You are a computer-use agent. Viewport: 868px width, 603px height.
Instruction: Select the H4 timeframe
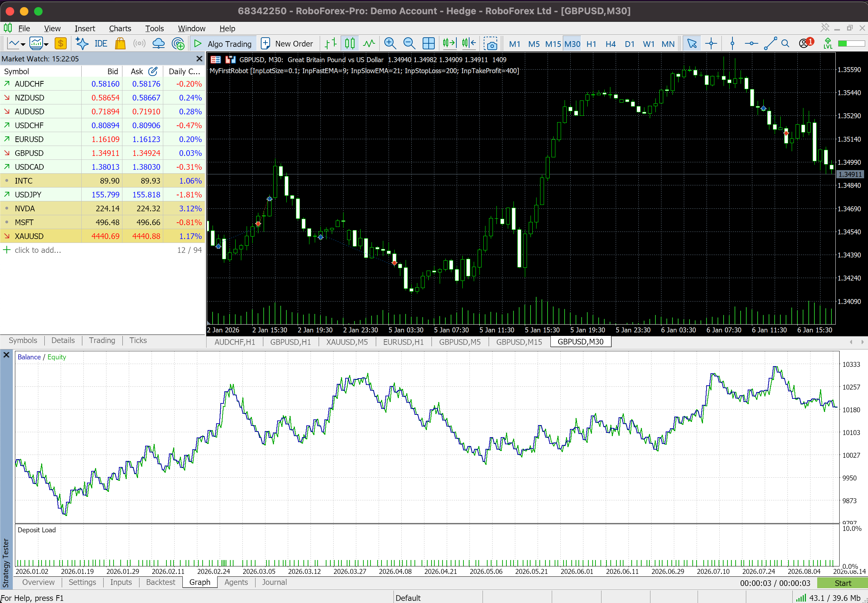click(x=610, y=44)
